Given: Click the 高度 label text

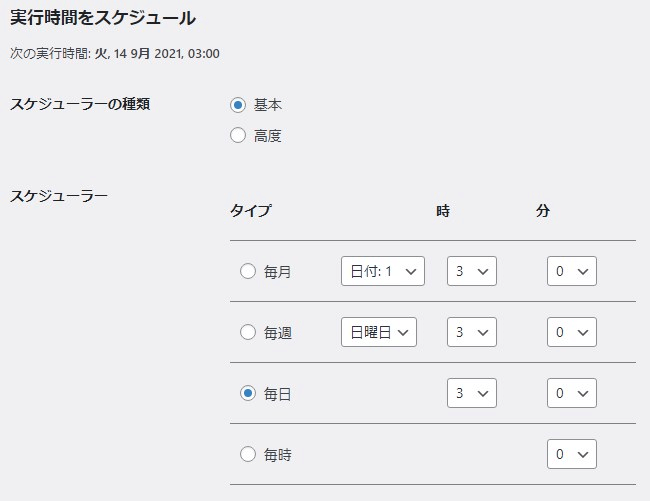Looking at the screenshot, I should pos(268,136).
